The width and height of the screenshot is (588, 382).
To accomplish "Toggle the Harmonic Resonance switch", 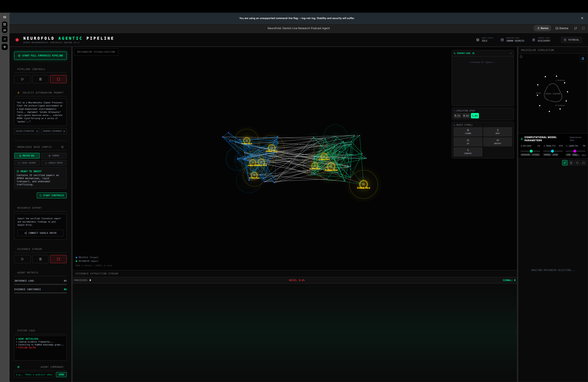I will (54, 131).
